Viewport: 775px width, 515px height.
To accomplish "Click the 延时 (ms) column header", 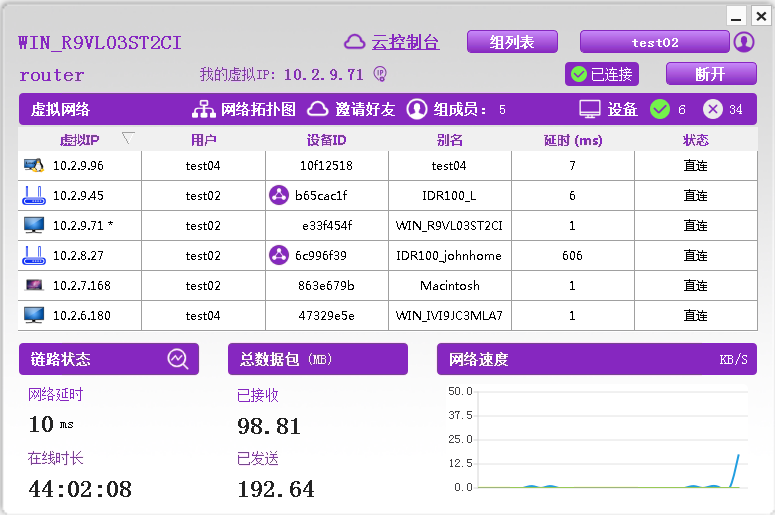I will (x=572, y=140).
